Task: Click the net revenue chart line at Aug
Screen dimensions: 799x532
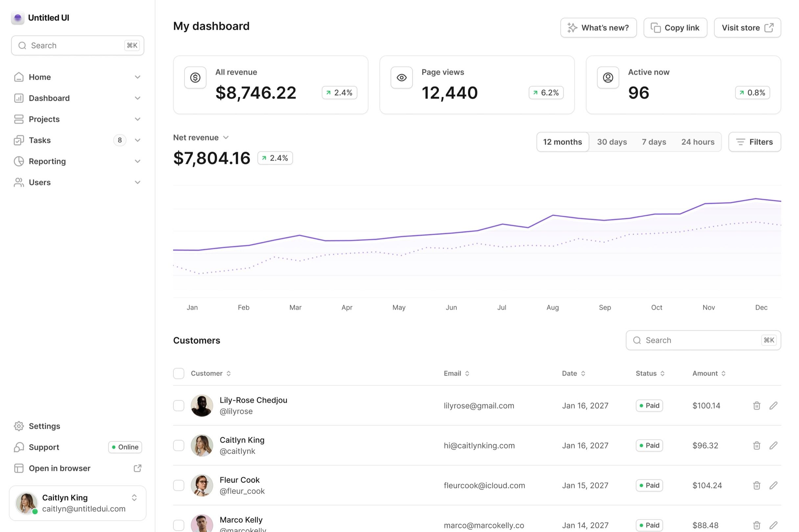Action: pyautogui.click(x=553, y=215)
